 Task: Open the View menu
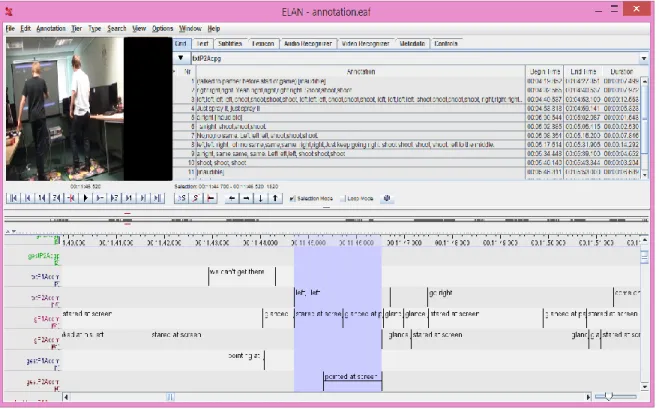click(x=139, y=29)
